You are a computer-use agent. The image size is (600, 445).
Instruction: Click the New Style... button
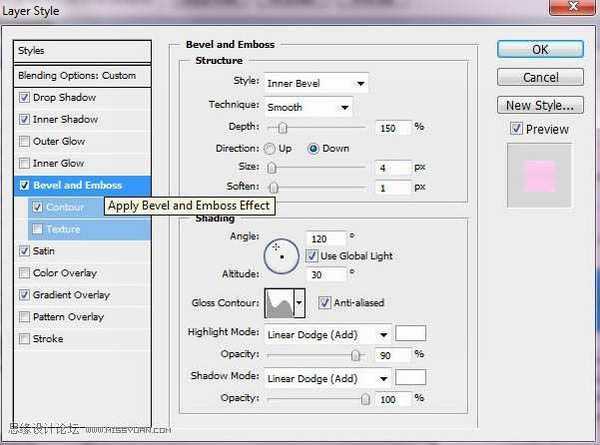[539, 105]
